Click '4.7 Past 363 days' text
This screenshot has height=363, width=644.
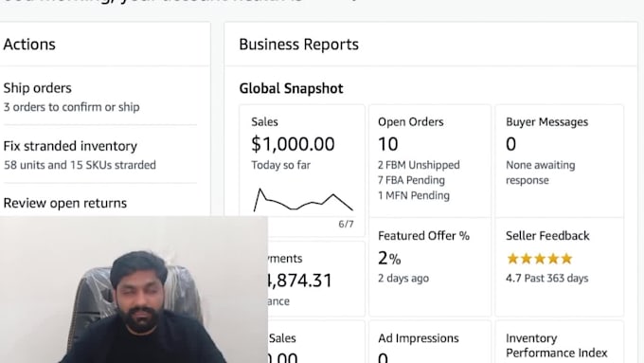pos(546,279)
